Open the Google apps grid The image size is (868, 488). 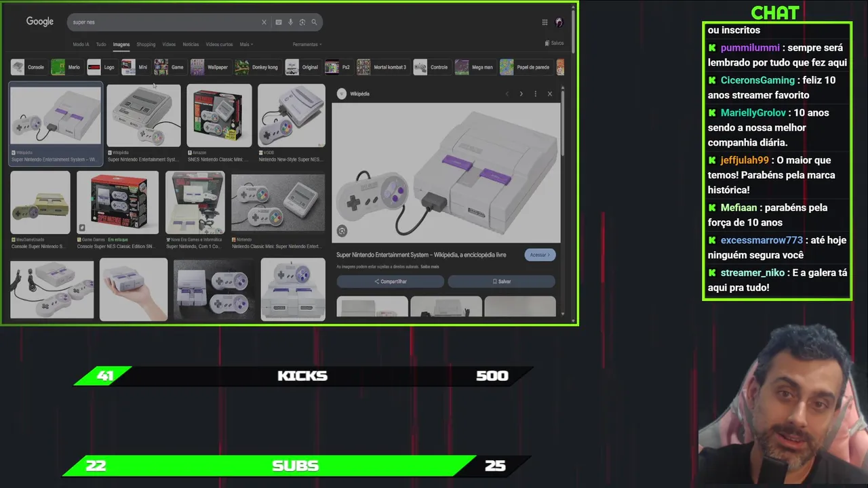coord(545,22)
